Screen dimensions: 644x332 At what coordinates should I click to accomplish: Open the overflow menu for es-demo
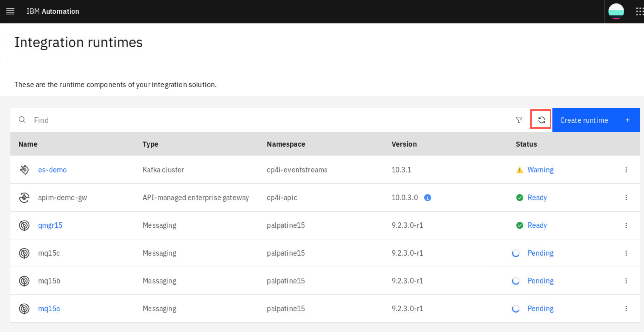pos(626,170)
